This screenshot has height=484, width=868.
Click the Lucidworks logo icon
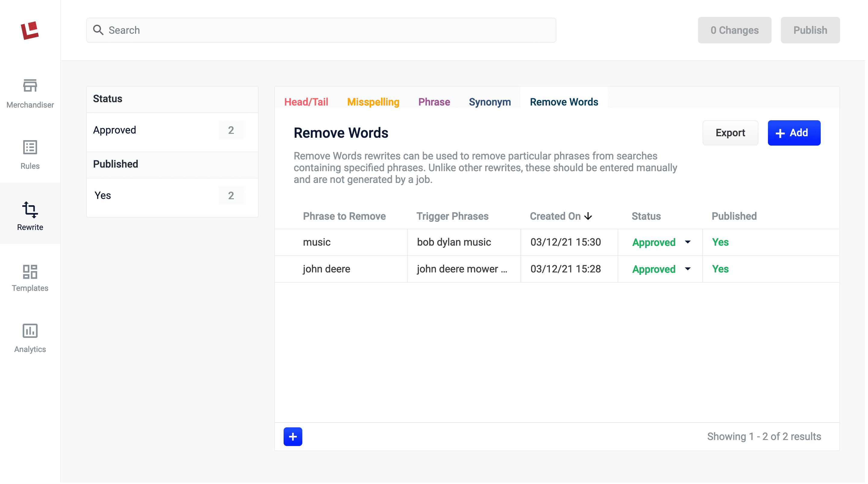pyautogui.click(x=30, y=29)
